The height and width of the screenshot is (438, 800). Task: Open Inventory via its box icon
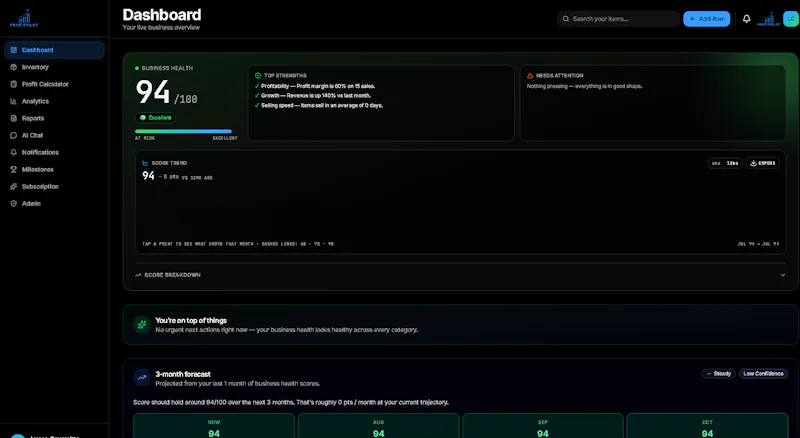coord(14,67)
